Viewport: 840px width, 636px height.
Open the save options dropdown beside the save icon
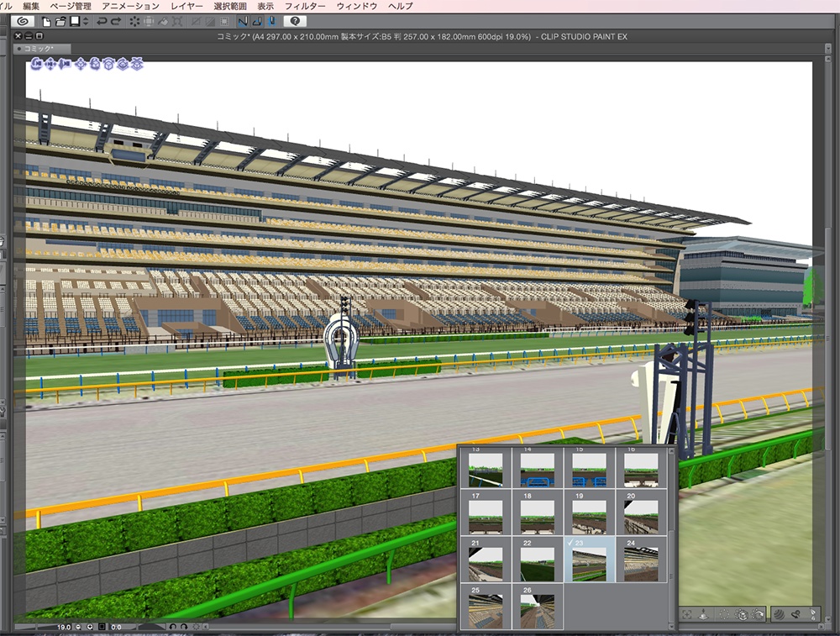coord(85,24)
